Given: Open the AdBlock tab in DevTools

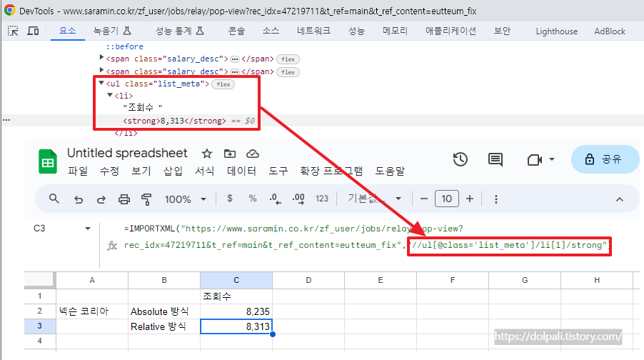Looking at the screenshot, I should pyautogui.click(x=610, y=31).
